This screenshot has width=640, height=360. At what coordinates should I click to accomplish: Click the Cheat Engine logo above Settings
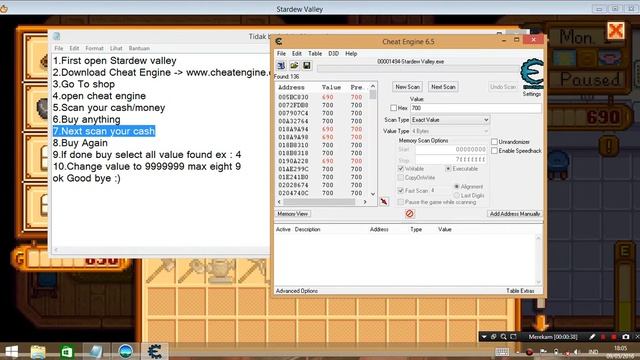532,74
